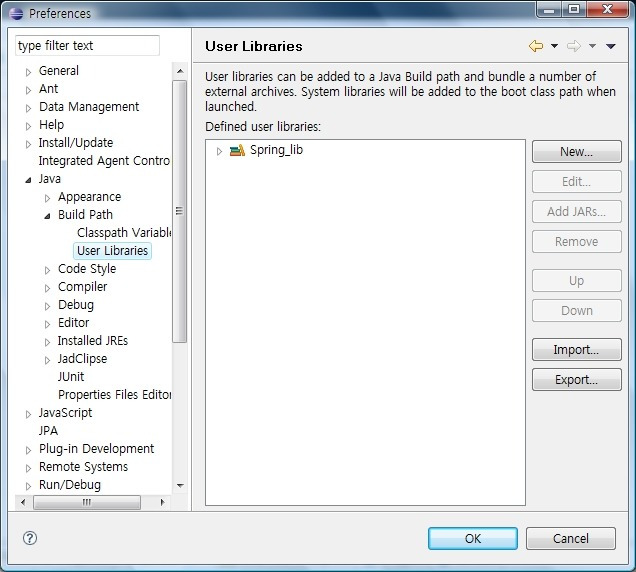Open the preferences view menu triangle
Screen dimensions: 636x572
611,46
